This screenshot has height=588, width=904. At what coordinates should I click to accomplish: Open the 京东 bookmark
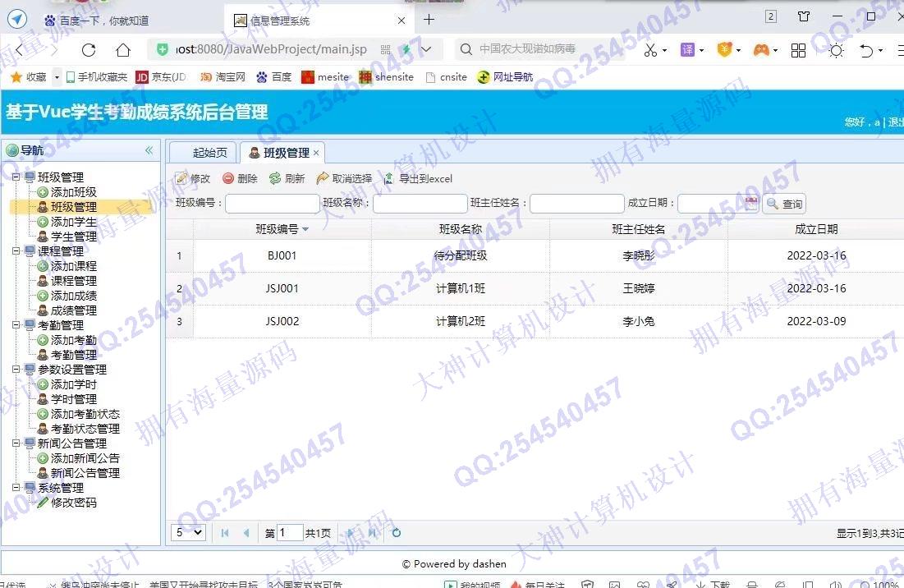tap(161, 76)
